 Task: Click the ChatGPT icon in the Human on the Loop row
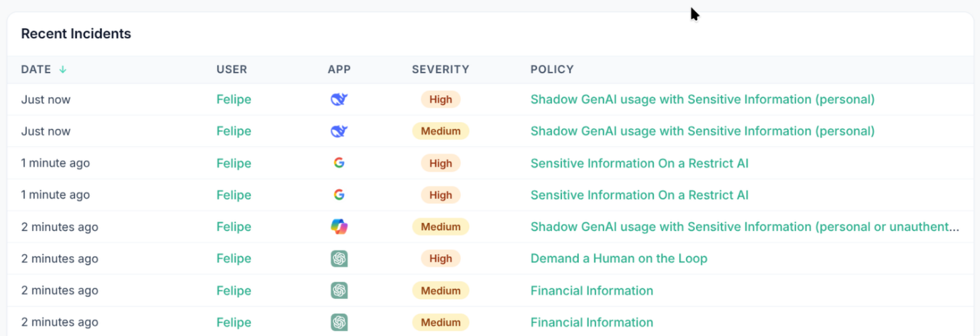339,259
